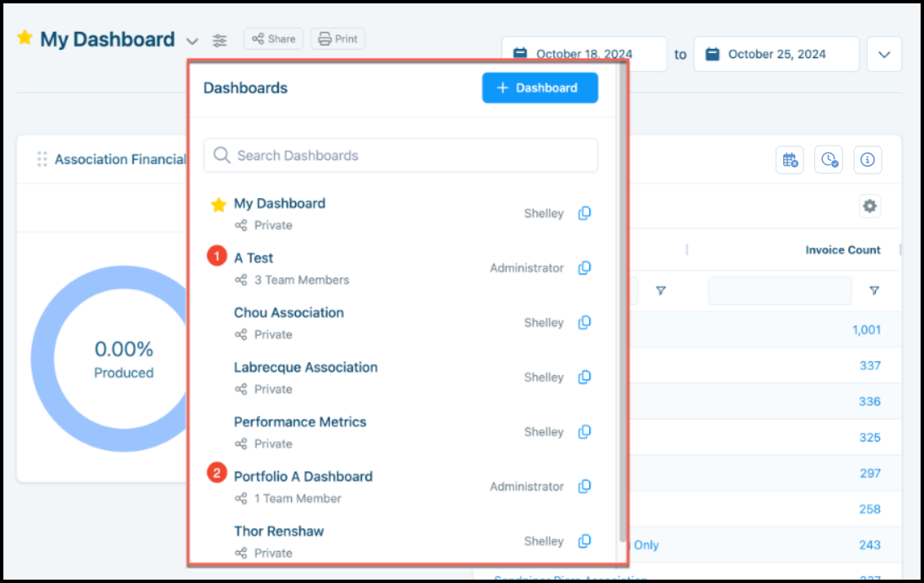This screenshot has height=583, width=924.
Task: Click share icon under Labrecque Association
Action: point(241,389)
